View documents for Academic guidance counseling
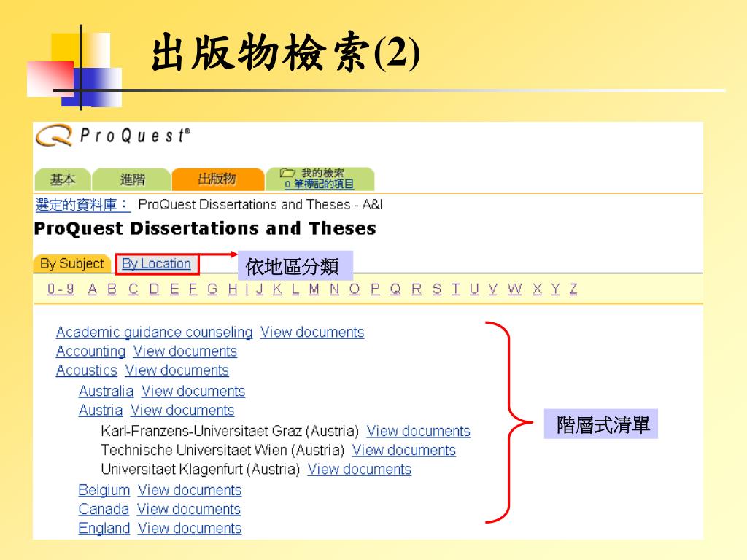Screen dimensions: 747x560 click(x=312, y=332)
